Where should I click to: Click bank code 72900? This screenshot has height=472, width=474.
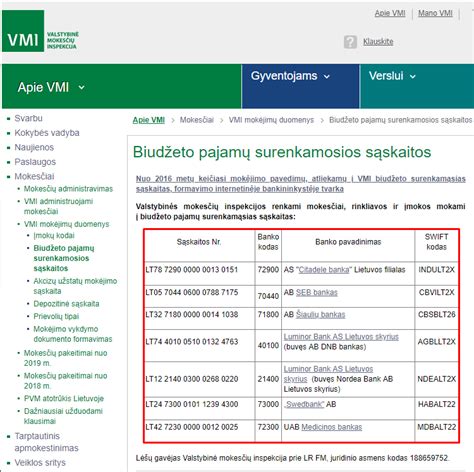tap(268, 270)
